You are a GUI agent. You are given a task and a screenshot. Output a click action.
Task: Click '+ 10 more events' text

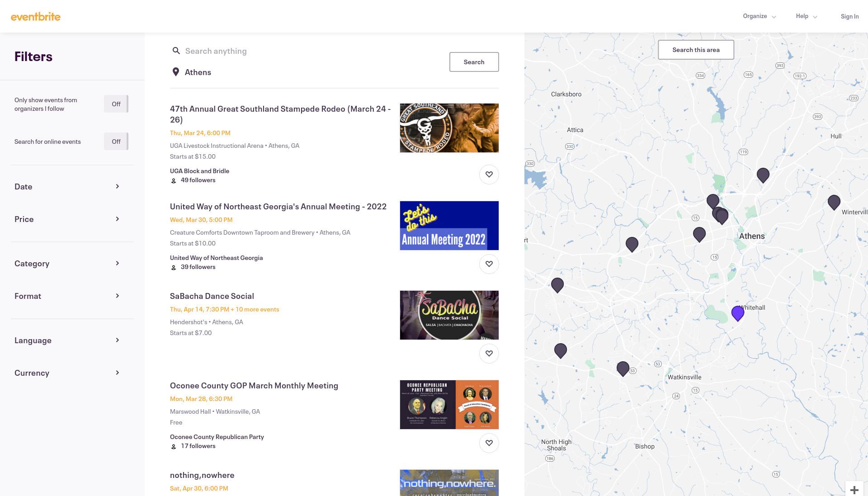(x=255, y=309)
